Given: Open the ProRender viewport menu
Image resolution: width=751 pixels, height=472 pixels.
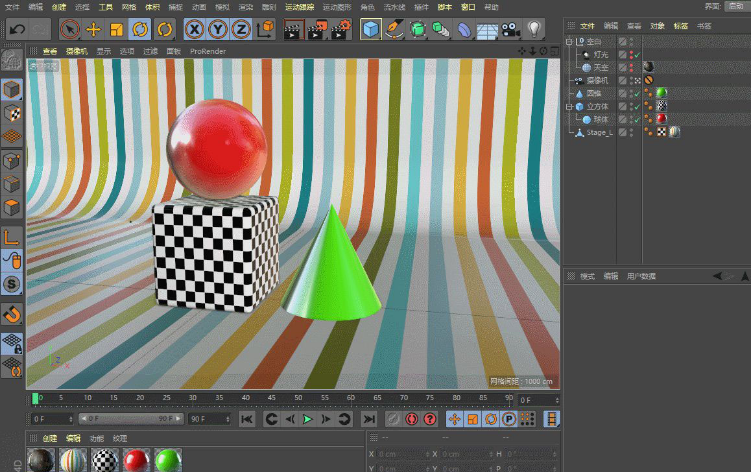Looking at the screenshot, I should click(210, 50).
